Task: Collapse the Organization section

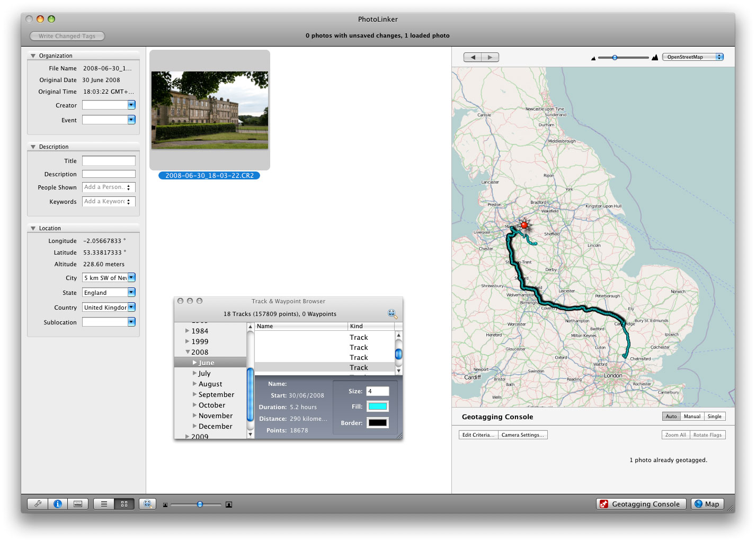Action: tap(33, 56)
